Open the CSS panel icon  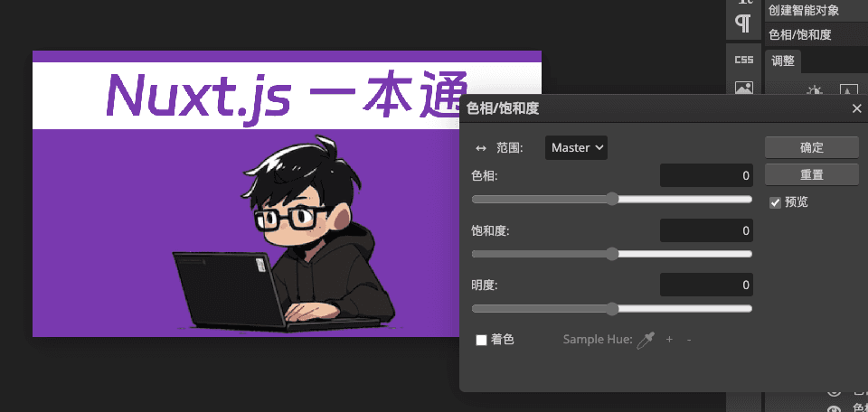pos(743,60)
